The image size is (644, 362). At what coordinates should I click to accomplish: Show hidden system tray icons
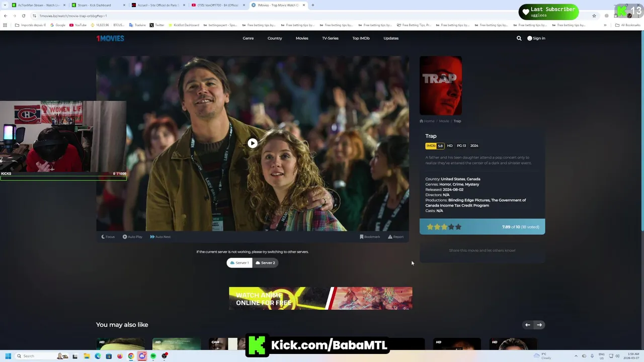[x=577, y=356]
